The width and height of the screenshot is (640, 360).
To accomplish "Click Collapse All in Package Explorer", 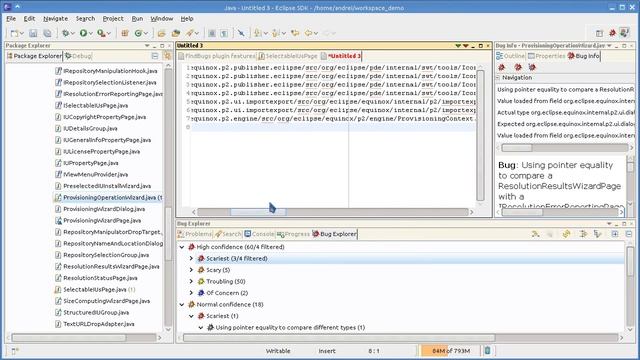I will 155,56.
